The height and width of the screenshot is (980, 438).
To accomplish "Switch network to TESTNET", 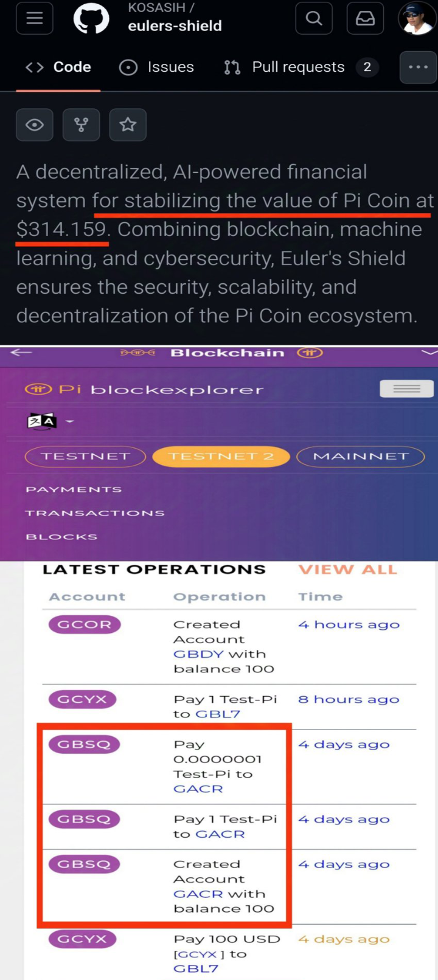I will pos(85,457).
